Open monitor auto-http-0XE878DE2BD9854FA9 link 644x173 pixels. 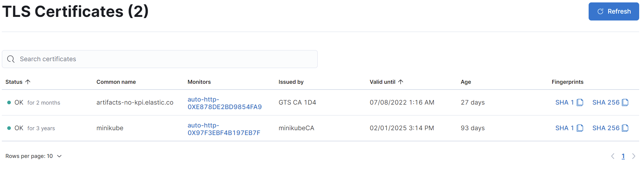[224, 103]
